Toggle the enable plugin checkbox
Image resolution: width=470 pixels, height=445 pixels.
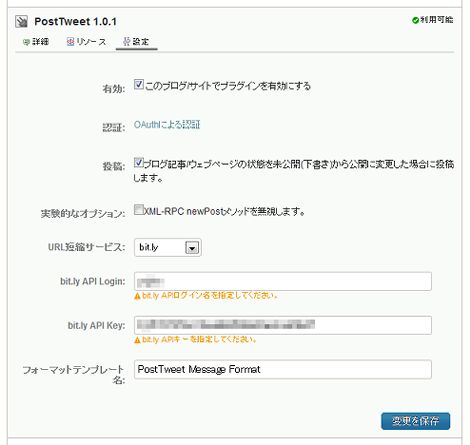point(139,84)
